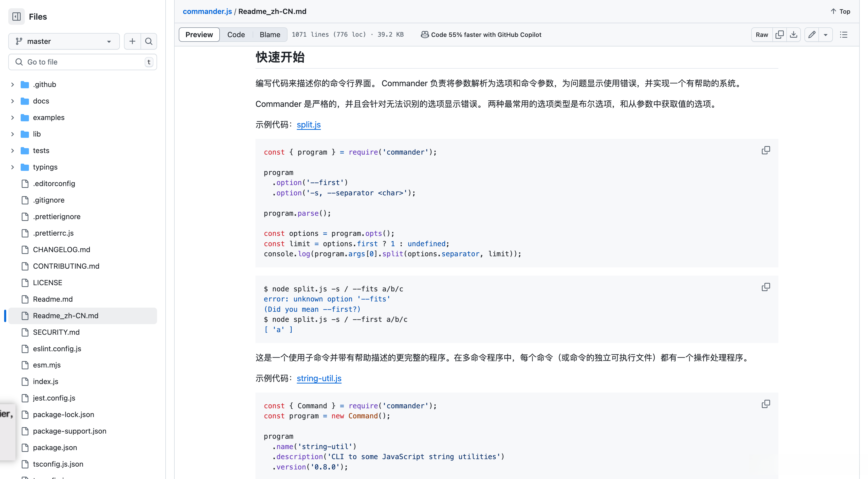Download the raw Readme_zh-CN.md file
Viewport: 868px width, 479px height.
[794, 34]
